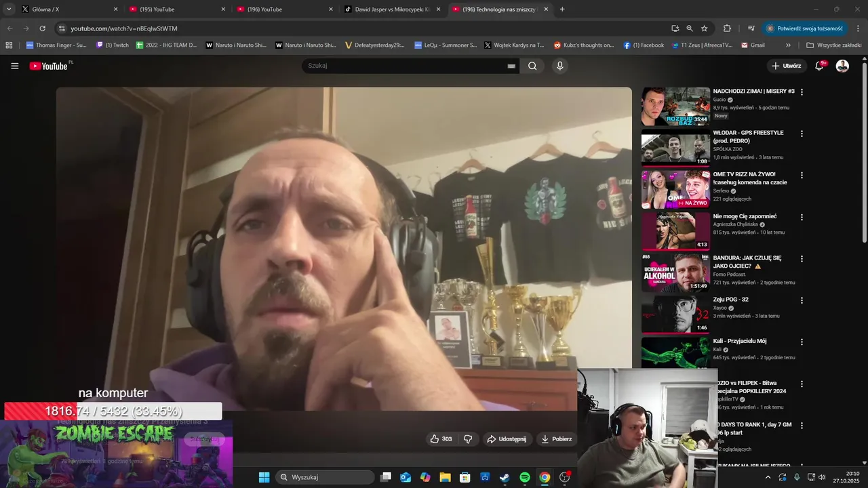Open the Zeju POG - 32 video title
This screenshot has height=488, width=868.
[731, 300]
